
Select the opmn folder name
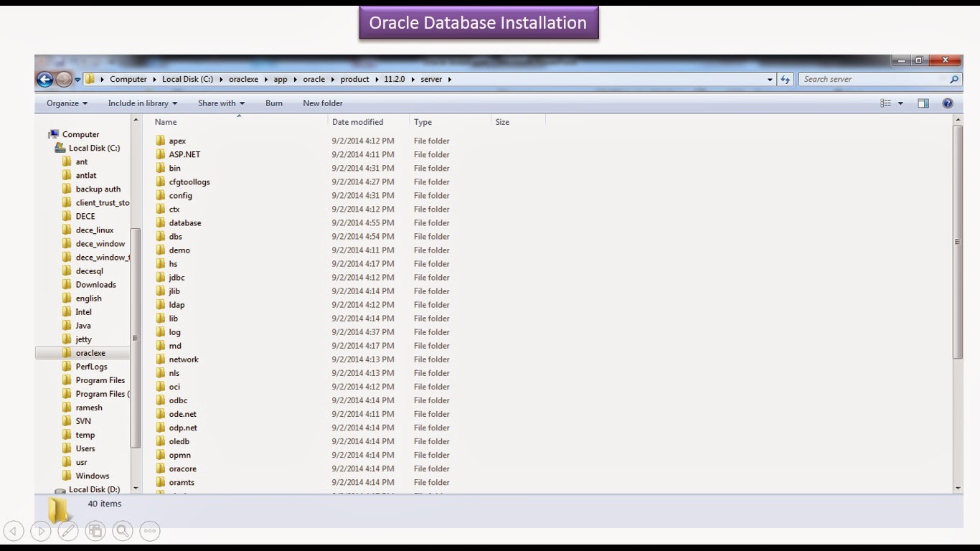pos(179,455)
